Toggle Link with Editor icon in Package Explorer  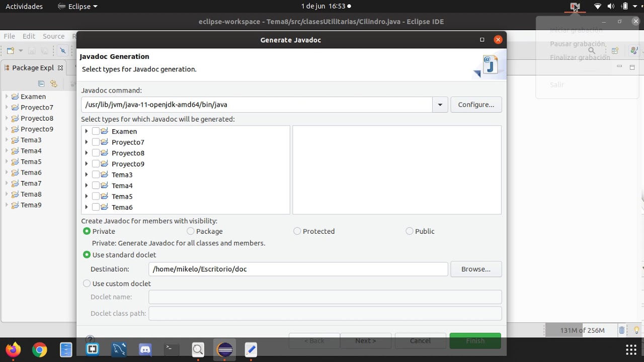(x=54, y=84)
